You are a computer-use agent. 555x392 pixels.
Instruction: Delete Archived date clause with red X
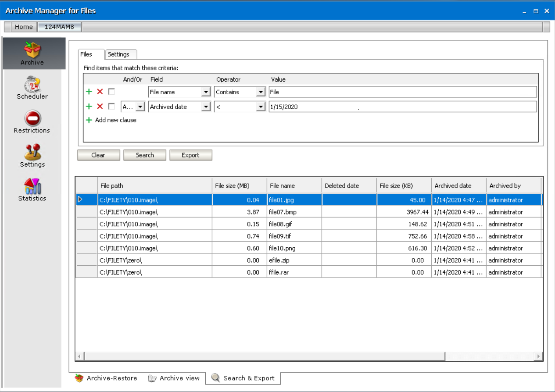(x=100, y=107)
